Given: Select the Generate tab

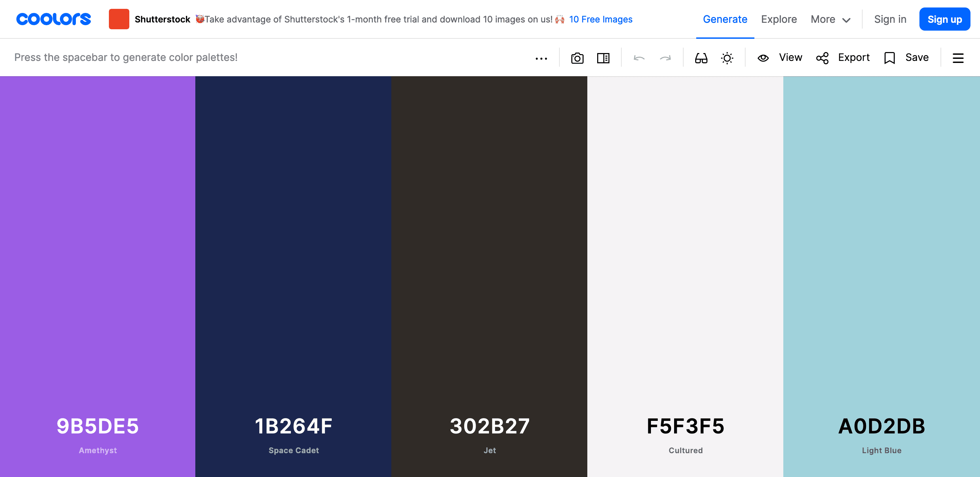Looking at the screenshot, I should click(x=725, y=19).
